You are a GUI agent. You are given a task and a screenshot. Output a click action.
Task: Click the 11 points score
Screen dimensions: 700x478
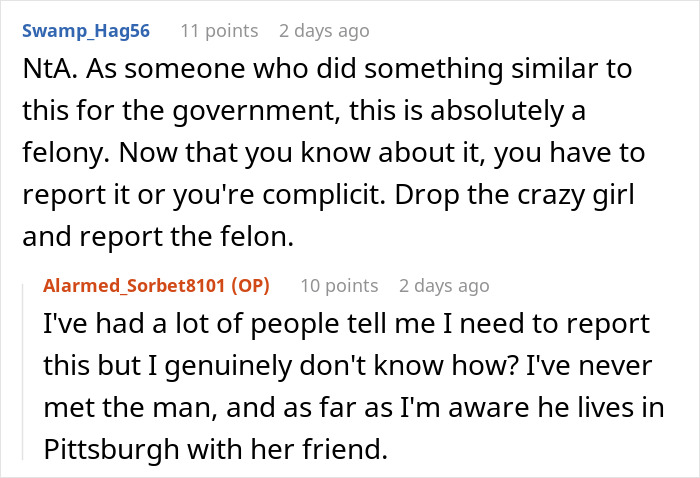point(219,30)
